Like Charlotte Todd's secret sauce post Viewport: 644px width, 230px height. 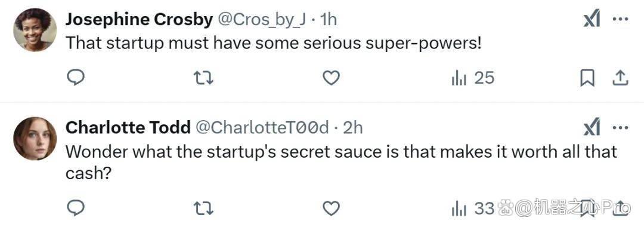[x=331, y=208]
